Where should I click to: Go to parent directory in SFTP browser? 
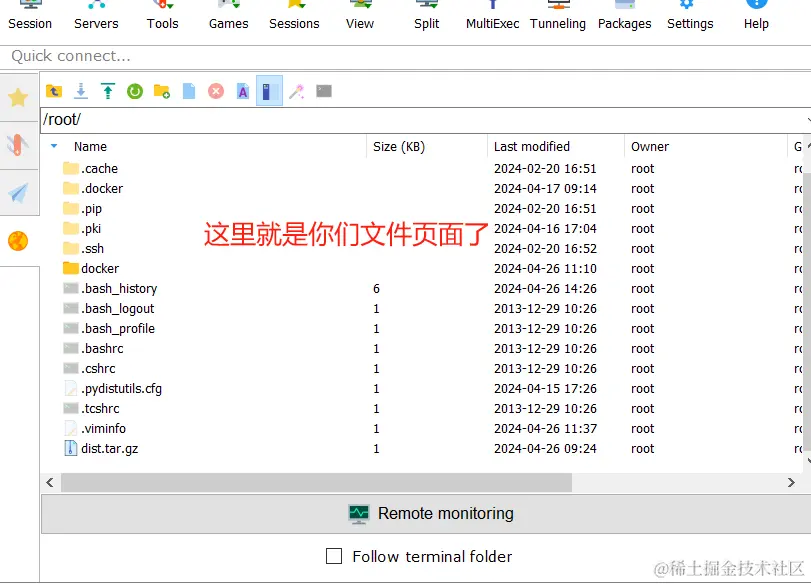click(x=54, y=90)
